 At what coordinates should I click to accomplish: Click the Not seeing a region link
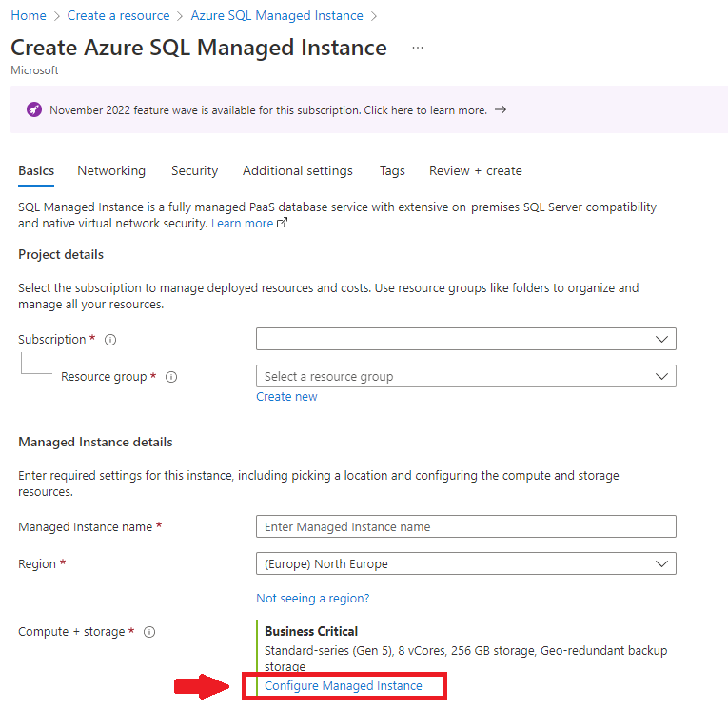312,599
